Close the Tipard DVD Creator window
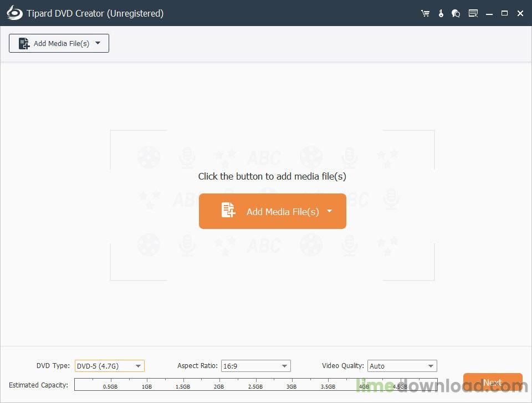 pyautogui.click(x=520, y=13)
